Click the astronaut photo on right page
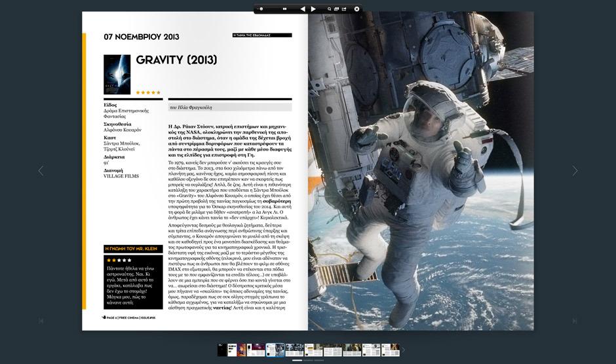 pyautogui.click(x=421, y=171)
